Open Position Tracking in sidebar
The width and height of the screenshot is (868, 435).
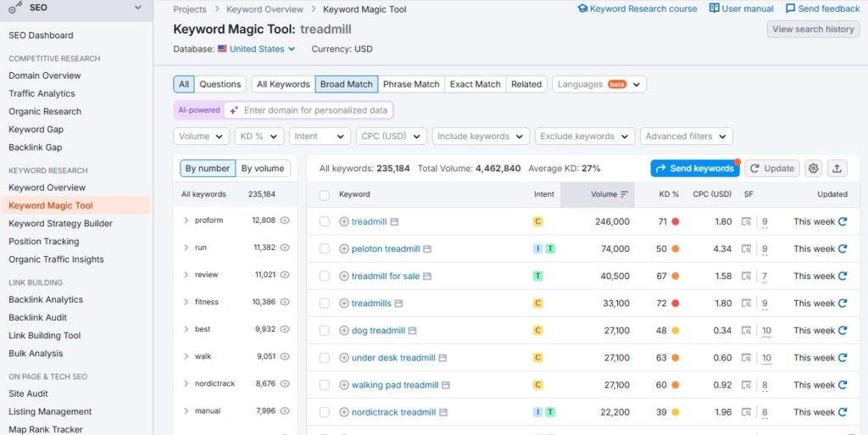coord(44,242)
